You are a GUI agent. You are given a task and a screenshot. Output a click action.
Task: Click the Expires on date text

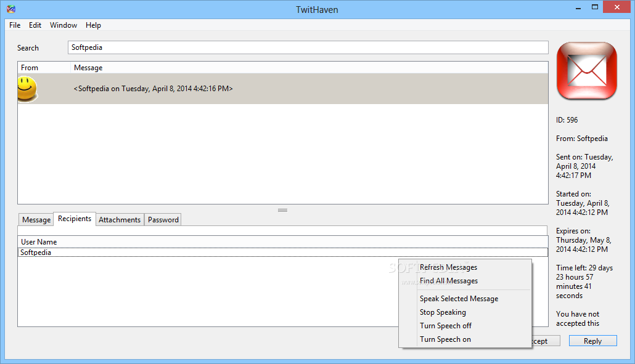tap(584, 240)
